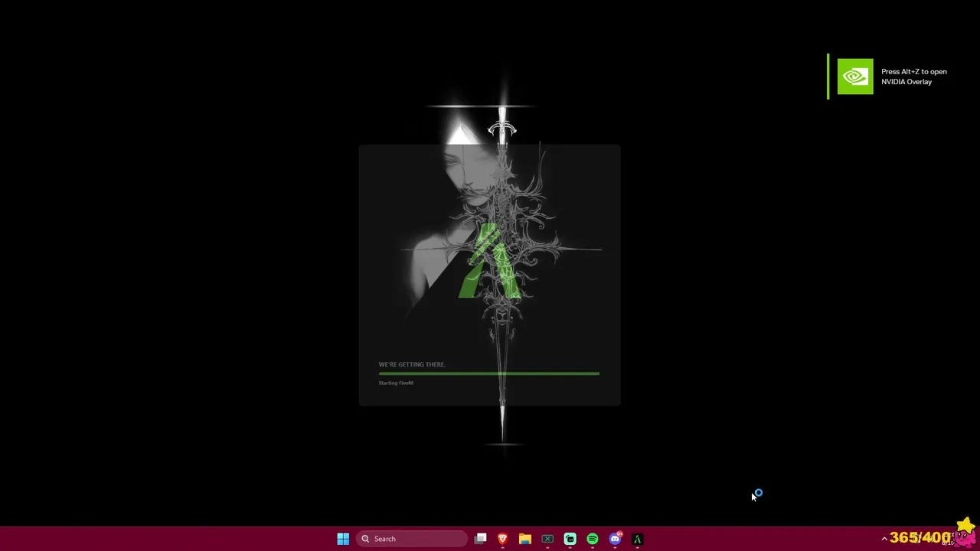Click the "WE'RE GETTING THERE." loading text

pyautogui.click(x=412, y=364)
